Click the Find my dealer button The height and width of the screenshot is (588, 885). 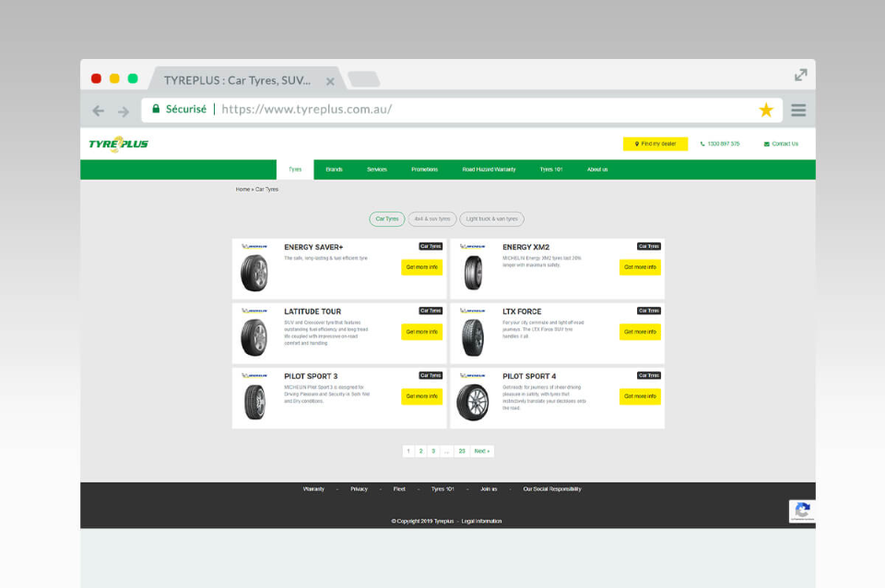(x=655, y=144)
